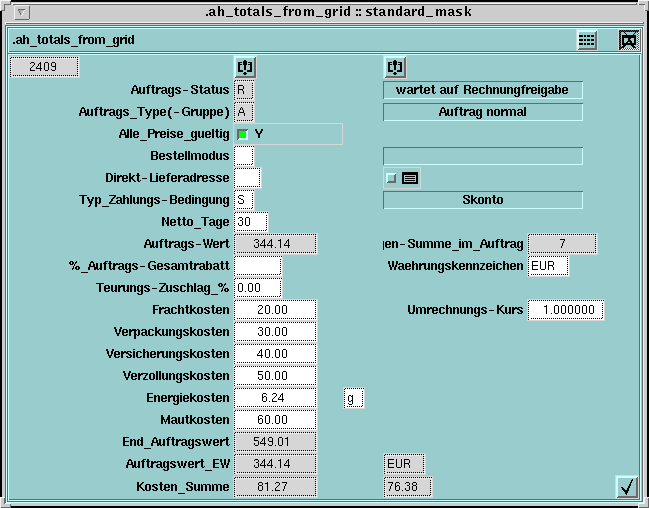Open the list icon beside Direkt-Lieferadresse
The width and height of the screenshot is (649, 508).
coord(410,178)
